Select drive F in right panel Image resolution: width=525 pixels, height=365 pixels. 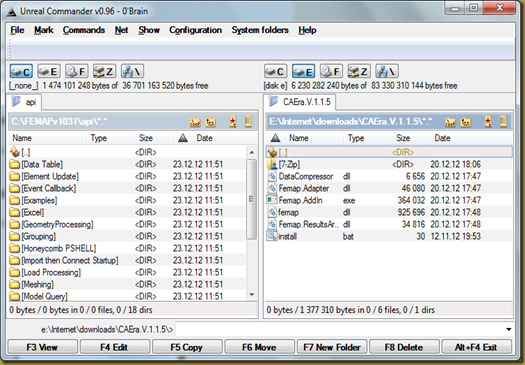click(331, 71)
